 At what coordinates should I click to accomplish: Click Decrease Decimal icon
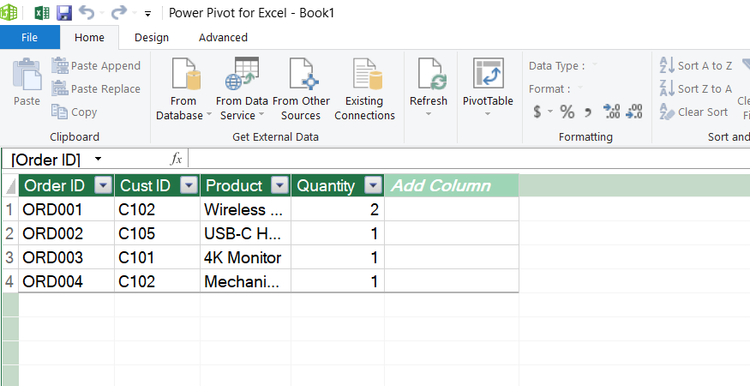pyautogui.click(x=634, y=111)
